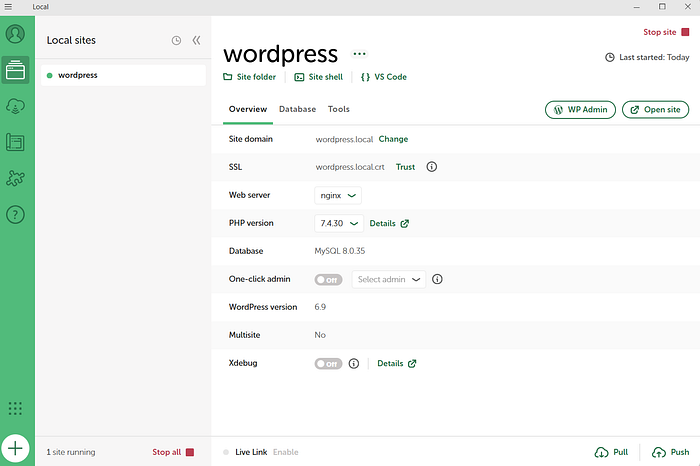Open the hamburger menu in title bar

pos(8,7)
